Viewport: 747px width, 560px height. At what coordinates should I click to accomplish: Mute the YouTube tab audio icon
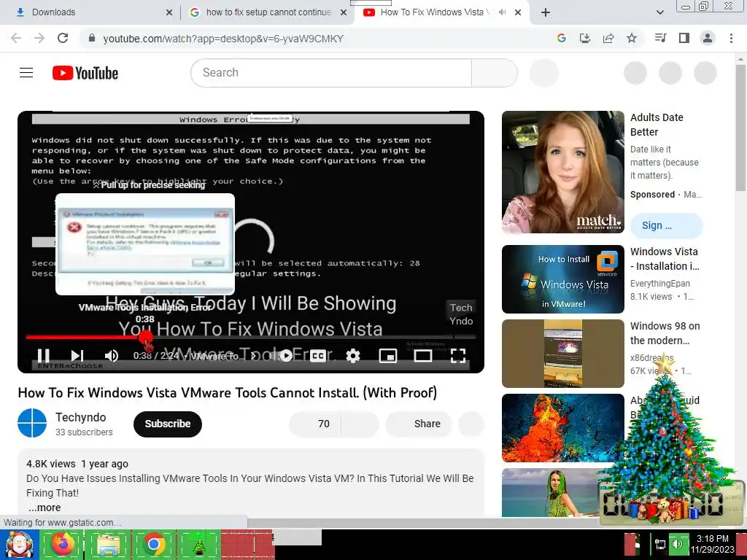502,12
